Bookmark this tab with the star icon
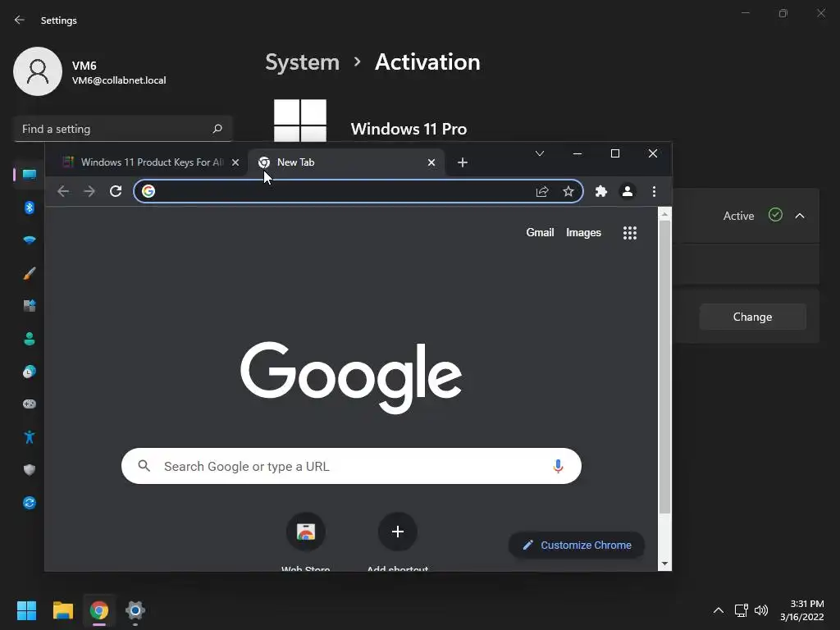The image size is (840, 630). 568,191
